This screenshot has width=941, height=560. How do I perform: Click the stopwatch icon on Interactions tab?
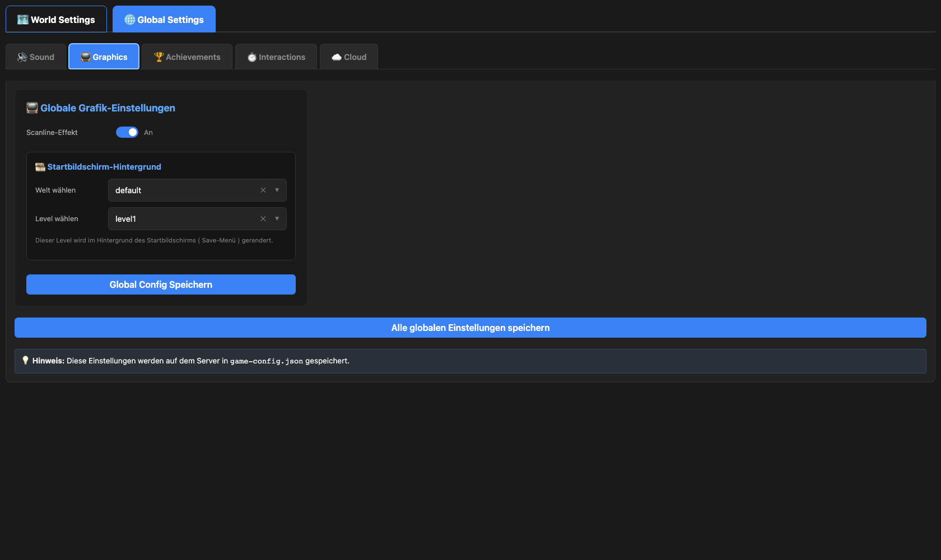coord(252,57)
